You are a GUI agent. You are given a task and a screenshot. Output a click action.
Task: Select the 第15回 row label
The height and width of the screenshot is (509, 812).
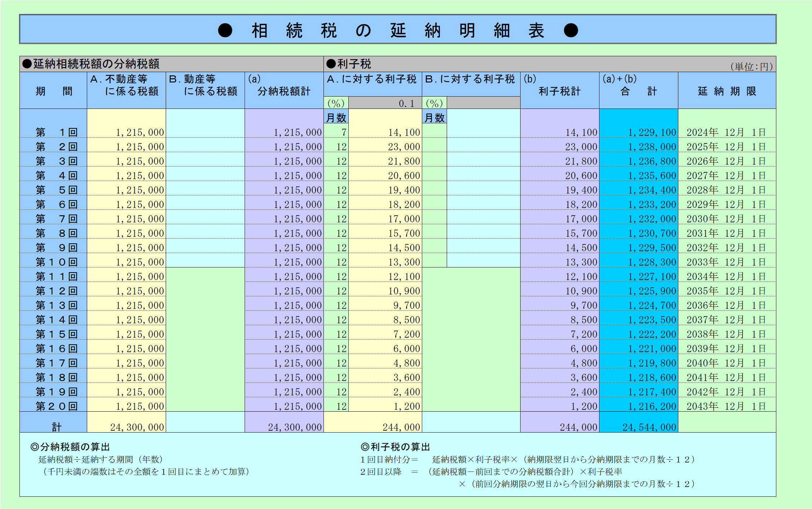click(57, 334)
